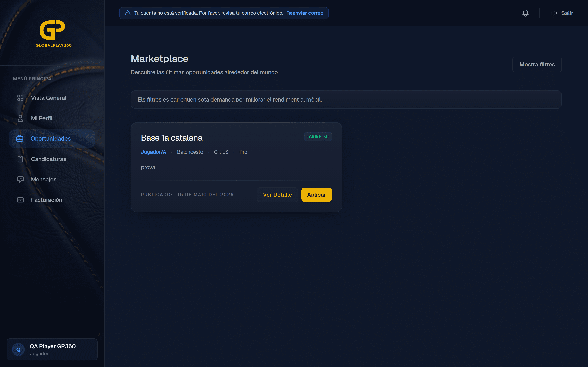Click the Vista General grid icon

click(20, 98)
